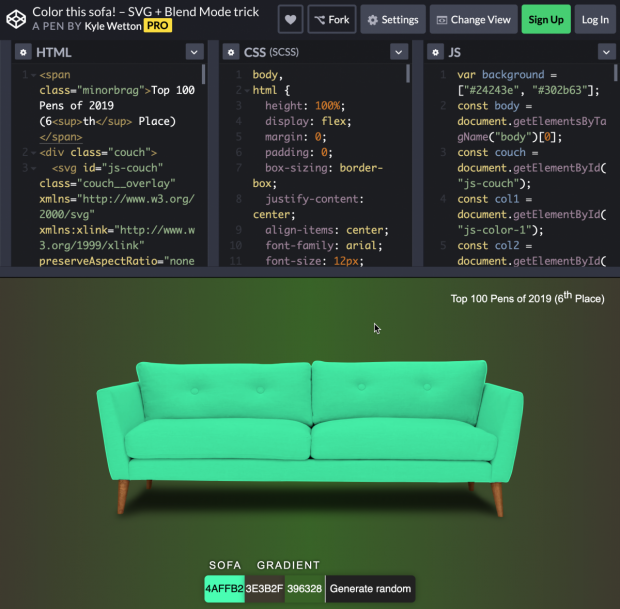The height and width of the screenshot is (609, 620).
Task: Click the heart icon to love this pen
Action: (291, 19)
